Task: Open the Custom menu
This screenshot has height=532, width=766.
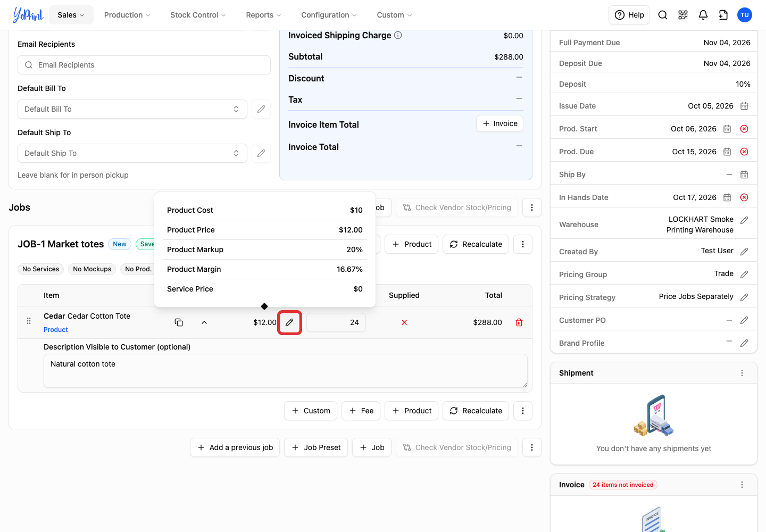Action: [394, 15]
